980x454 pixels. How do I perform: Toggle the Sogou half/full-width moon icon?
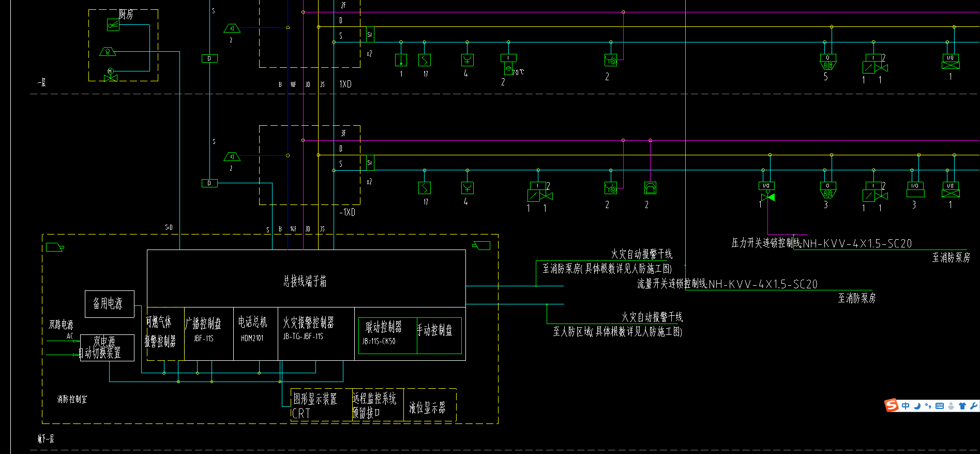pyautogui.click(x=917, y=406)
